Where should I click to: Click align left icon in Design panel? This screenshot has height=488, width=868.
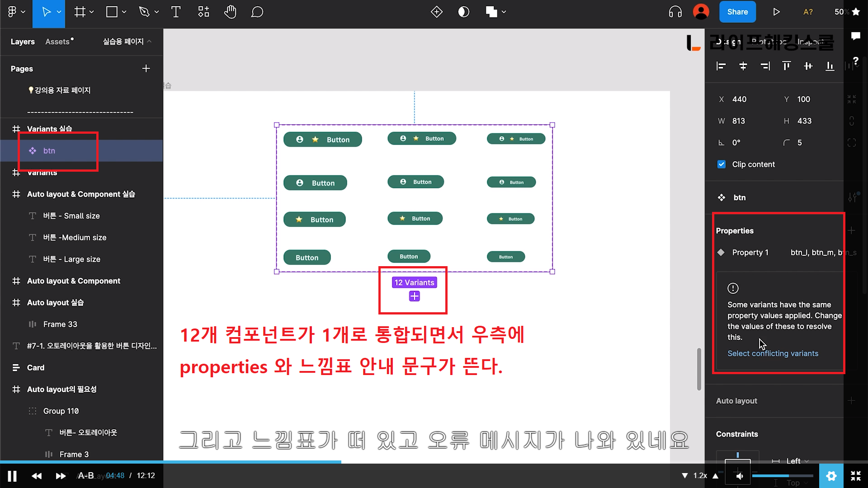[721, 66]
